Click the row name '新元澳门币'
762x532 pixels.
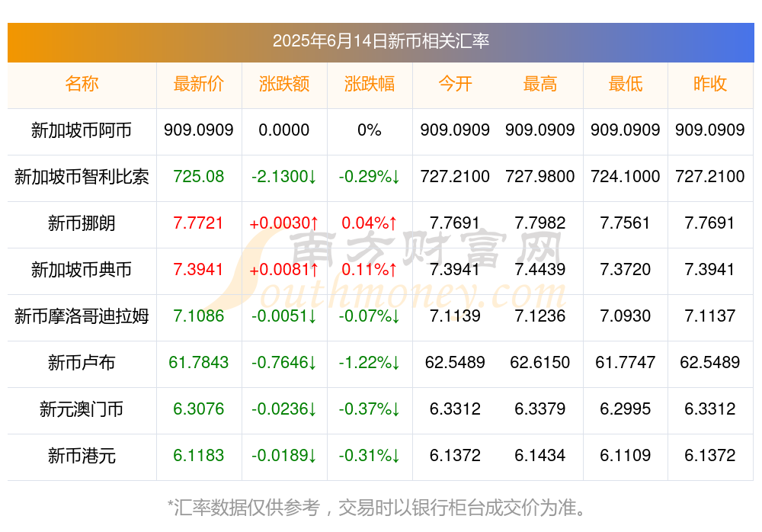(x=82, y=409)
